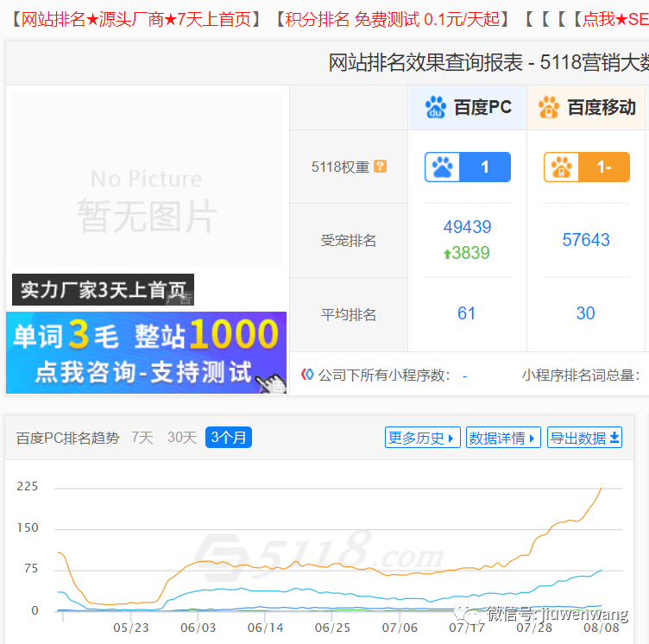The width and height of the screenshot is (649, 644).
Task: Click the question mark icon beside 5118权重
Action: [x=380, y=167]
